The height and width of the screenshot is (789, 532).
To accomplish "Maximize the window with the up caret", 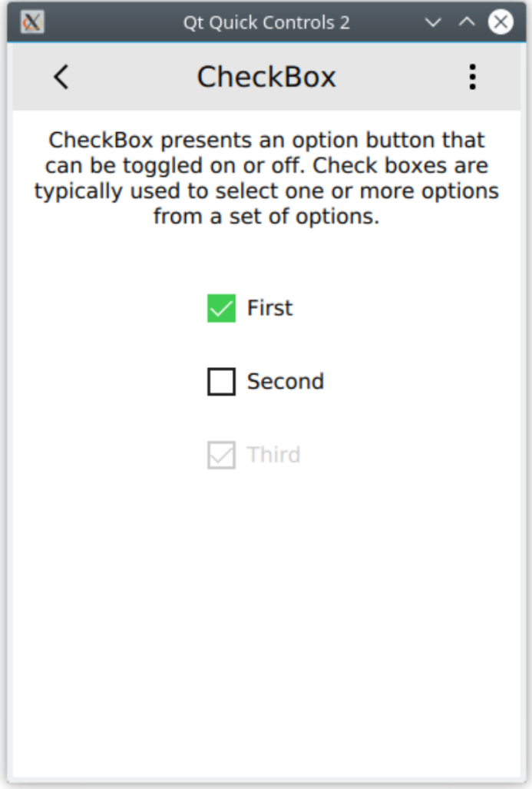I will (467, 22).
